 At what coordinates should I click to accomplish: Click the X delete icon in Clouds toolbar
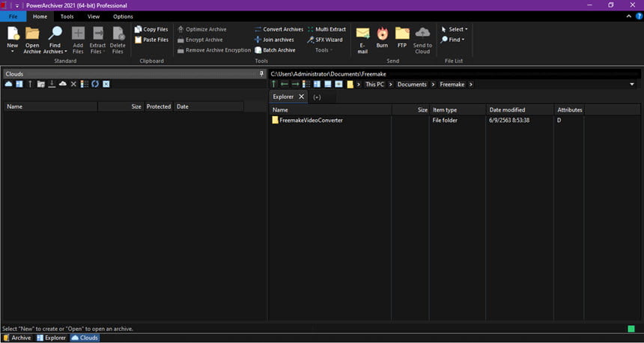pyautogui.click(x=73, y=84)
